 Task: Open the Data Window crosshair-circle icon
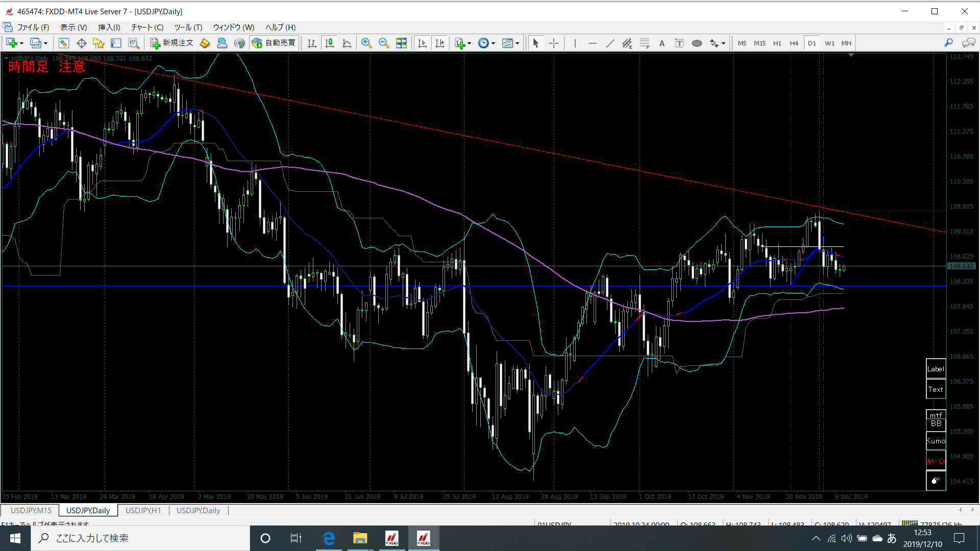coord(81,43)
